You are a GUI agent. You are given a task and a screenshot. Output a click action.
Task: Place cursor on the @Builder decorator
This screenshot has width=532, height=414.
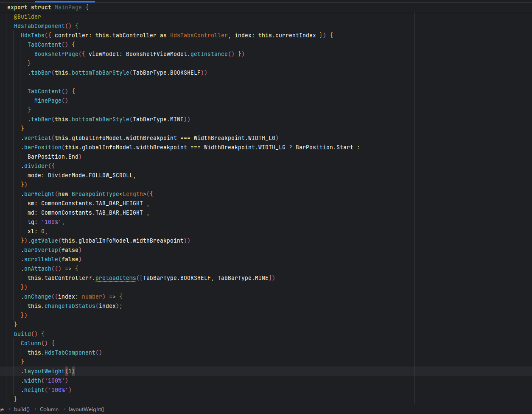(x=28, y=17)
